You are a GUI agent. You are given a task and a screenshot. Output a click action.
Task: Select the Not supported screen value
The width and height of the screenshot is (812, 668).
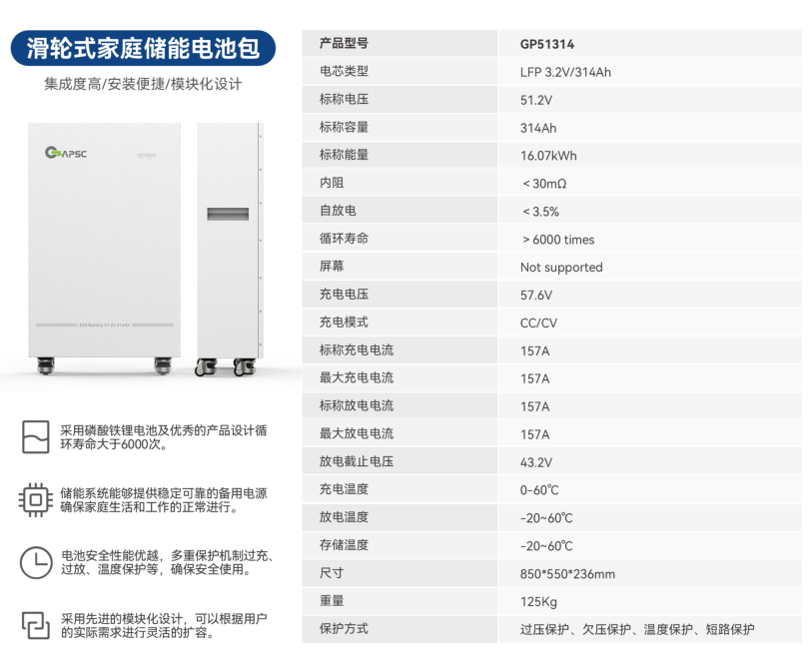pos(560,268)
